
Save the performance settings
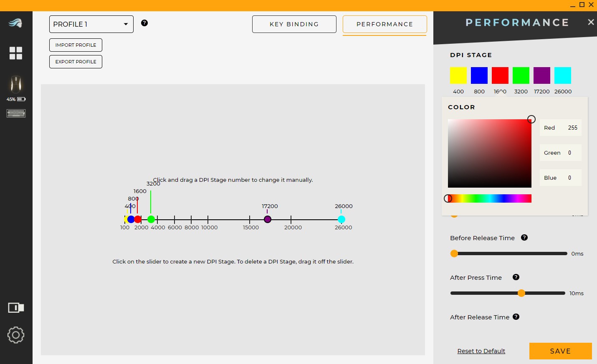click(x=560, y=351)
